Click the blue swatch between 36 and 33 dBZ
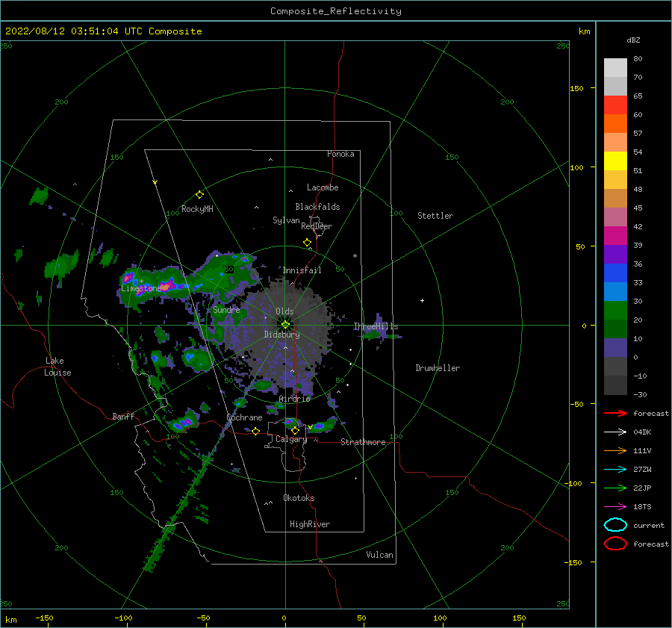Screen dimensions: 672x628 pyautogui.click(x=615, y=273)
